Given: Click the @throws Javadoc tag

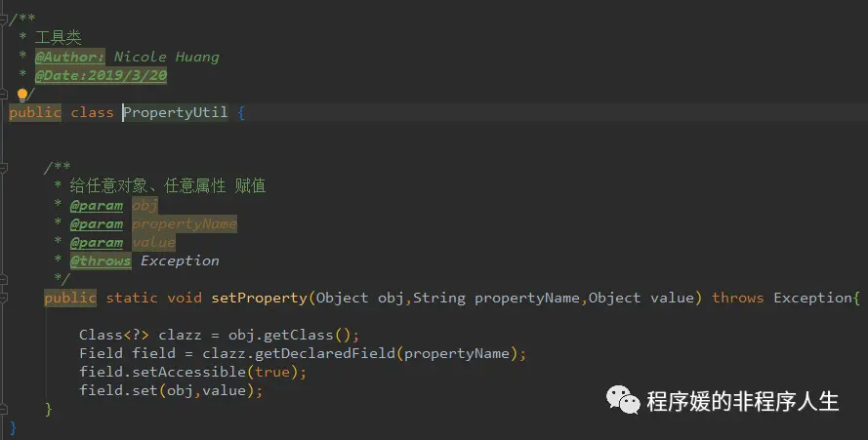Looking at the screenshot, I should coord(101,261).
